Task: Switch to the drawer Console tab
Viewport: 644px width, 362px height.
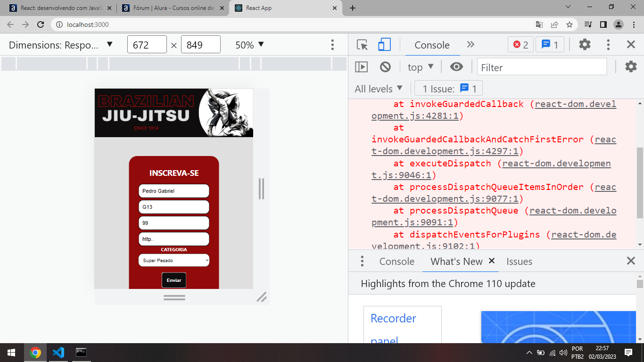Action: pyautogui.click(x=397, y=261)
